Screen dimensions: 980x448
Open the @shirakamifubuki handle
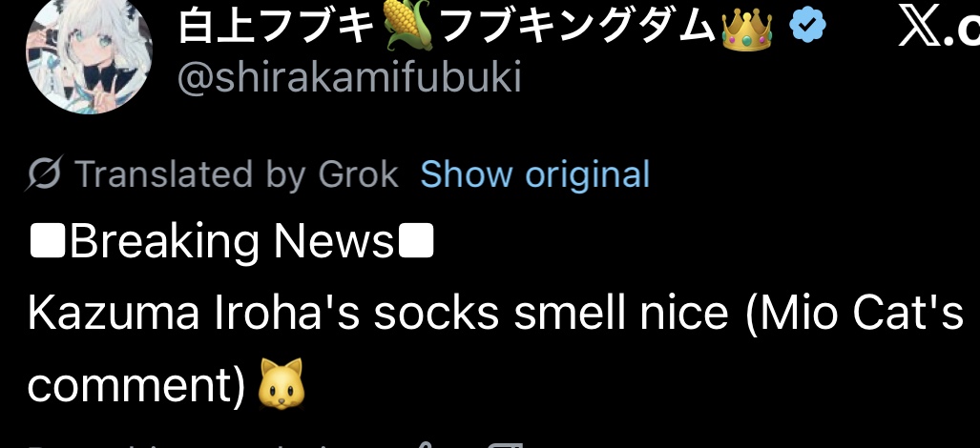pos(349,78)
